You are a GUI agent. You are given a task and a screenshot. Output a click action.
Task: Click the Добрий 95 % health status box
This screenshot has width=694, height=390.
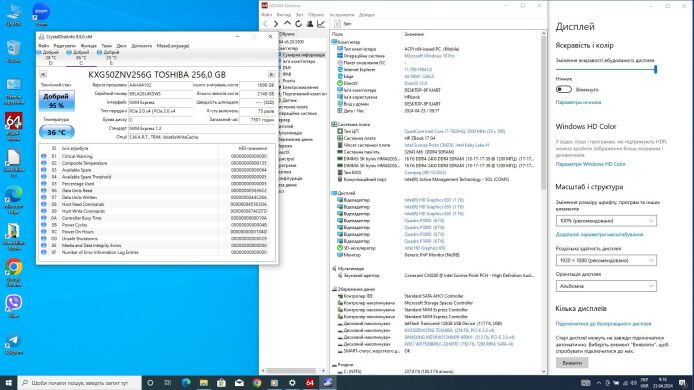56,101
